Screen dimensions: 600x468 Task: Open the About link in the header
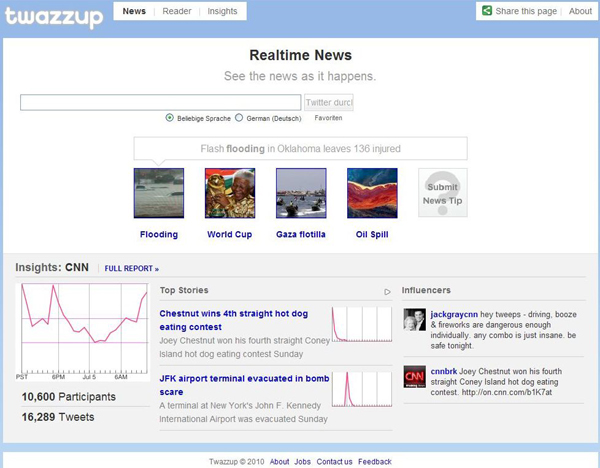click(580, 11)
